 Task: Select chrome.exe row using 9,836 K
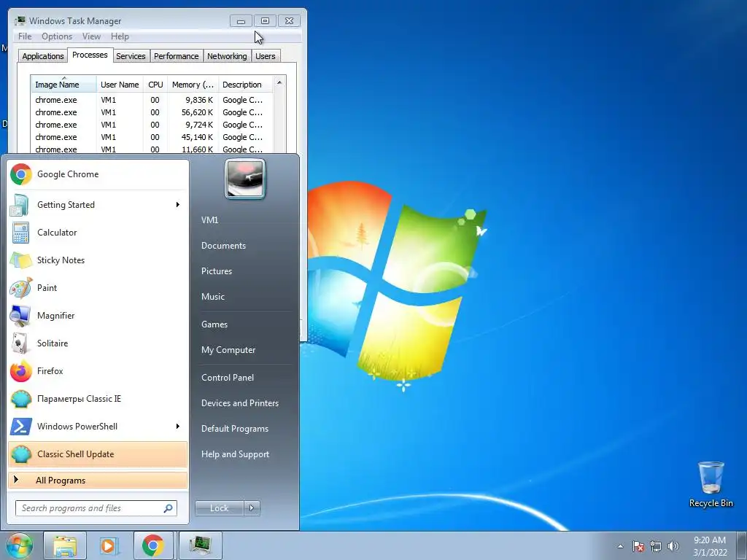click(x=152, y=100)
